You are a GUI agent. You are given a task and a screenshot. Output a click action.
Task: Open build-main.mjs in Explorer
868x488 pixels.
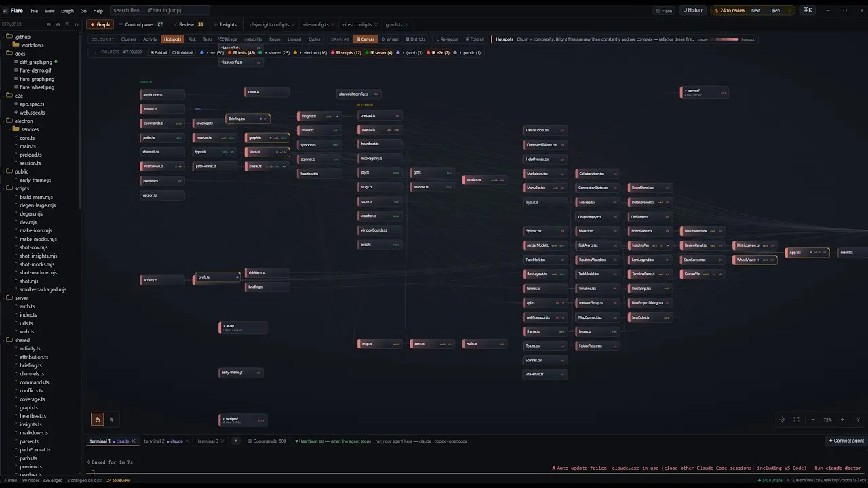tap(36, 197)
